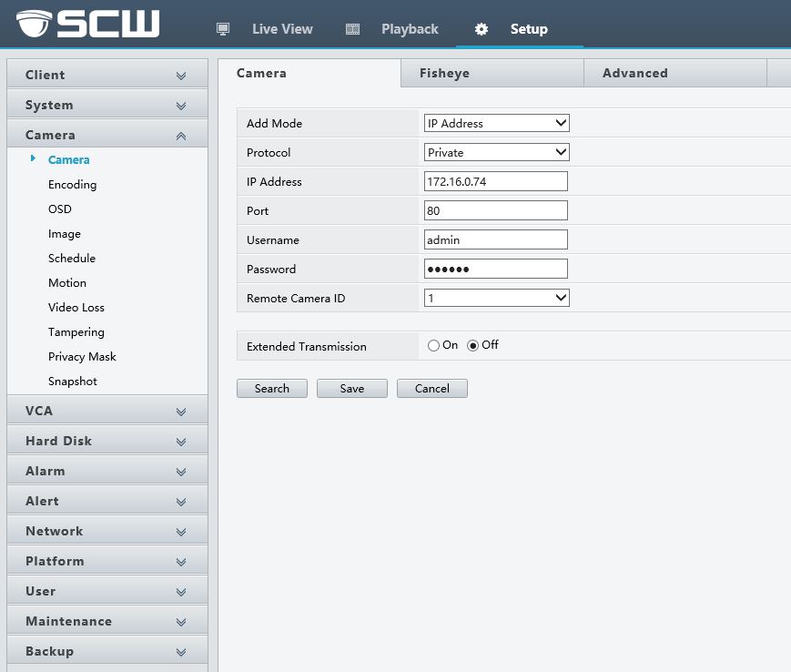791x672 pixels.
Task: Click the IP Address input field
Action: click(496, 181)
